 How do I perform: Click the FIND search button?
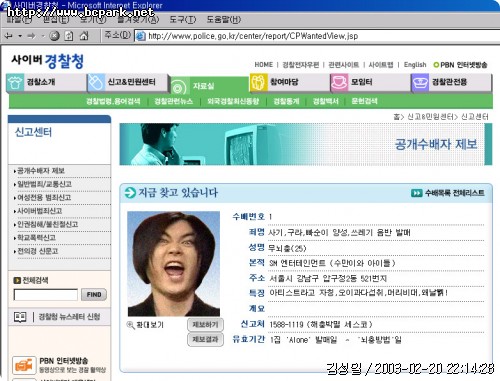(94, 295)
